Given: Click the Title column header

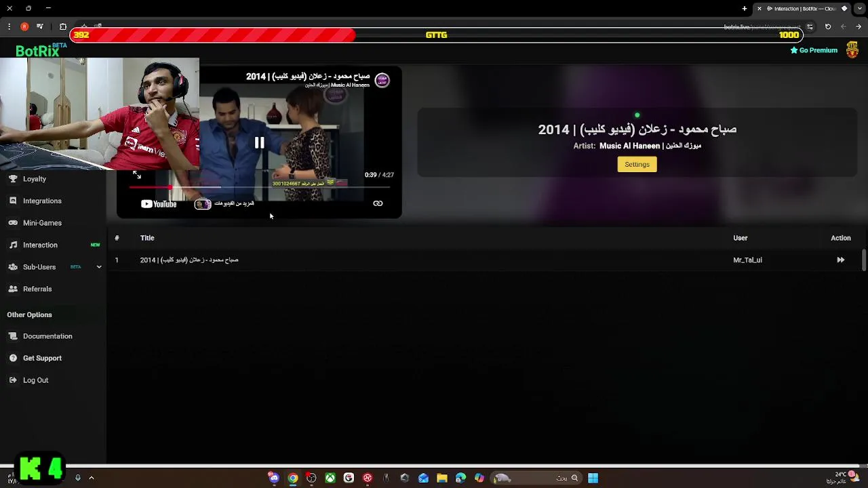Looking at the screenshot, I should 147,238.
